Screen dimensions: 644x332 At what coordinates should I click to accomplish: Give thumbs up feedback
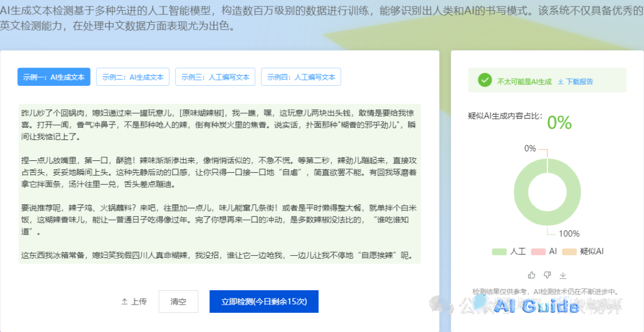click(x=532, y=275)
